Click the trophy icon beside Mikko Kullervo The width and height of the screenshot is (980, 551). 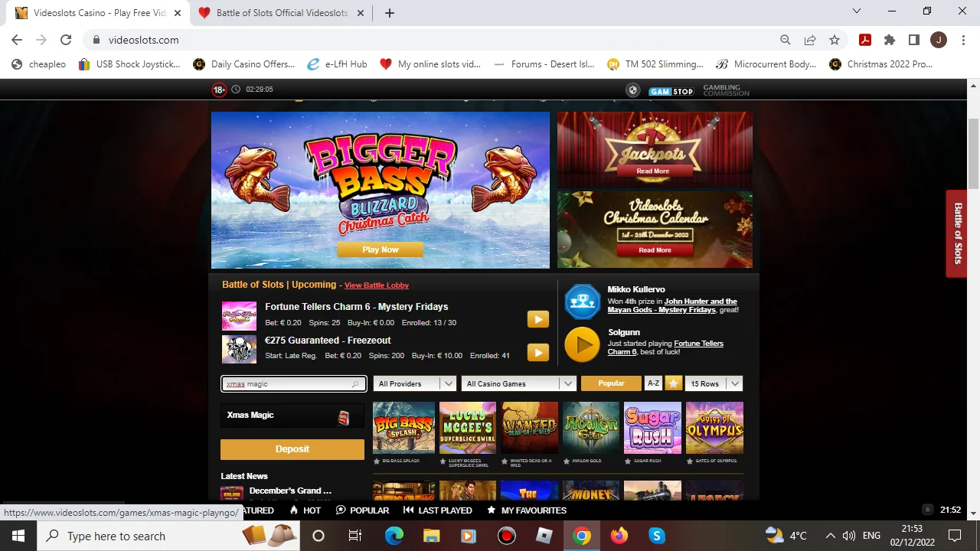click(x=582, y=302)
